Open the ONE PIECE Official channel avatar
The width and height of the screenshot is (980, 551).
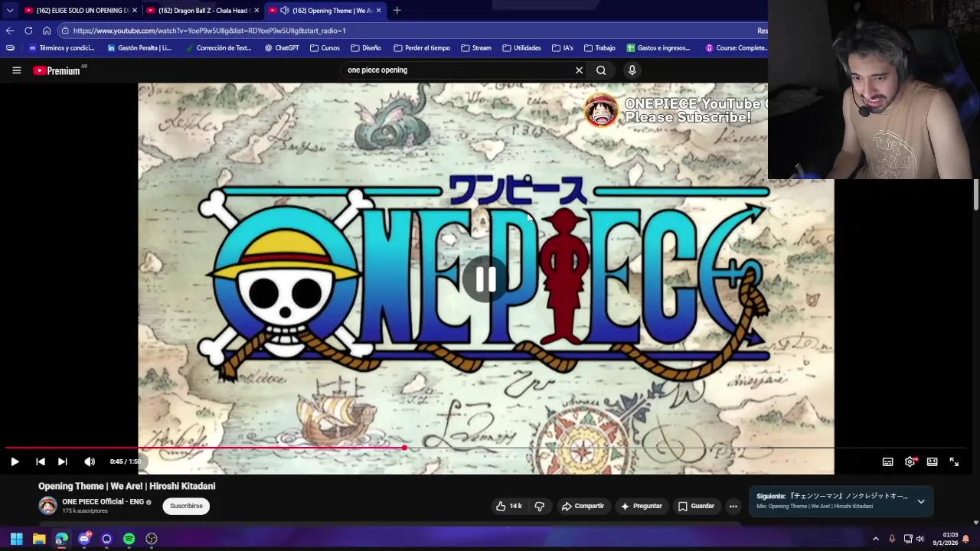pos(48,506)
